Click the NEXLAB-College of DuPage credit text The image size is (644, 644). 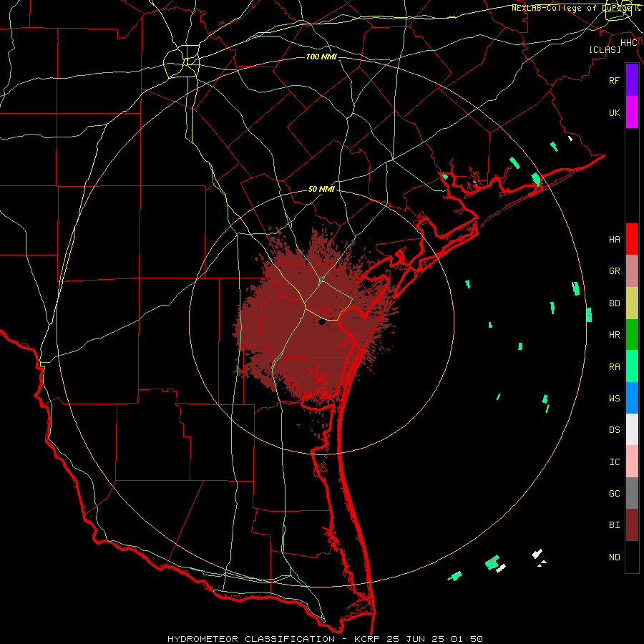coord(575,8)
